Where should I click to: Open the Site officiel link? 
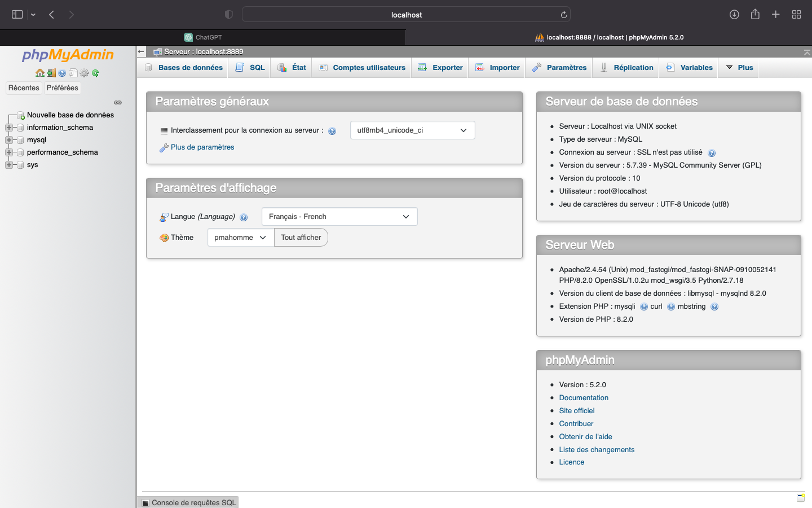click(x=577, y=411)
